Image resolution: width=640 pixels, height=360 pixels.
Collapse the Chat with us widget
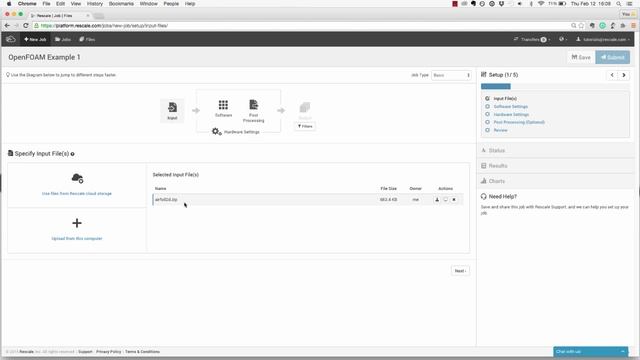point(623,351)
